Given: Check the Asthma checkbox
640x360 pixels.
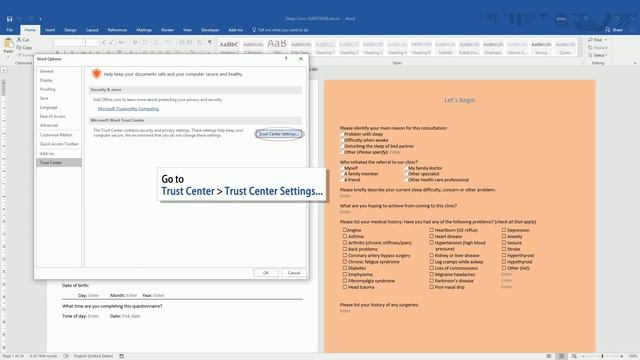Looking at the screenshot, I should point(345,236).
